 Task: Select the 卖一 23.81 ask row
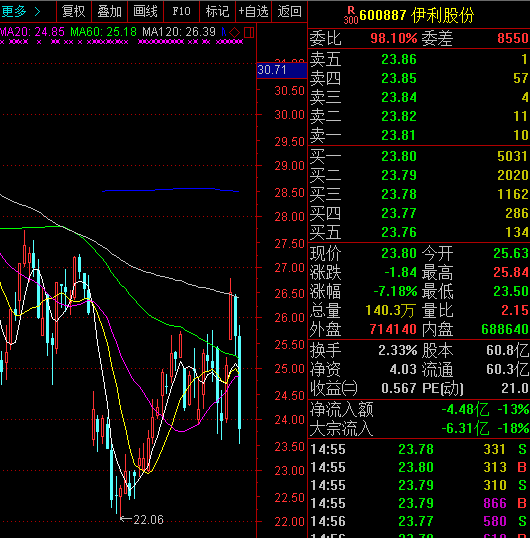(x=419, y=135)
